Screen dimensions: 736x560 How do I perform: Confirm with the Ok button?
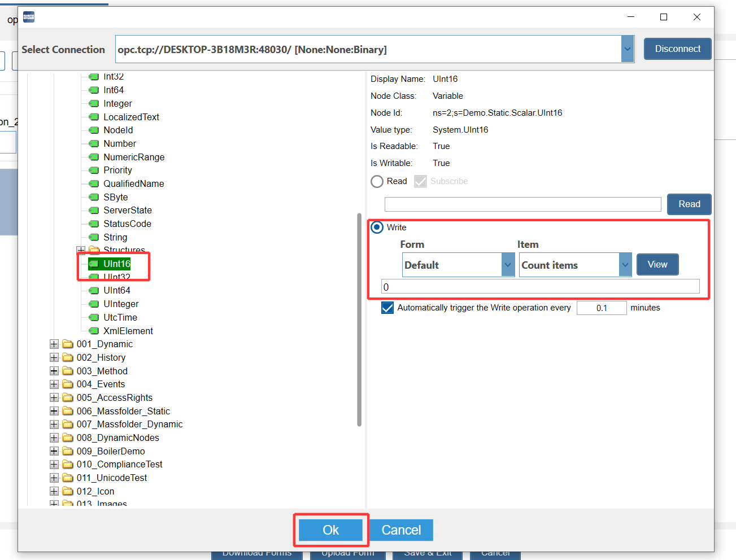pyautogui.click(x=330, y=530)
